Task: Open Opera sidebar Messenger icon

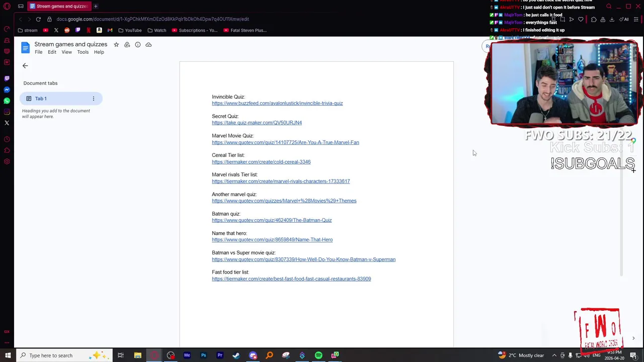Action: pyautogui.click(x=7, y=89)
